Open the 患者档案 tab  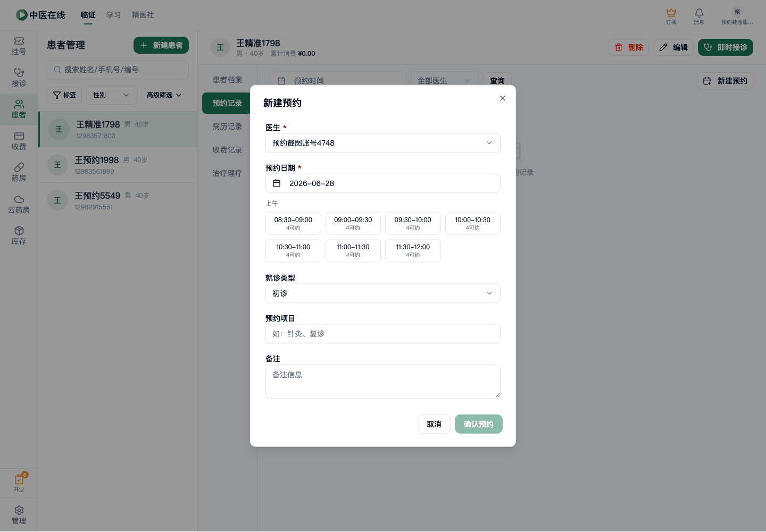pyautogui.click(x=227, y=80)
